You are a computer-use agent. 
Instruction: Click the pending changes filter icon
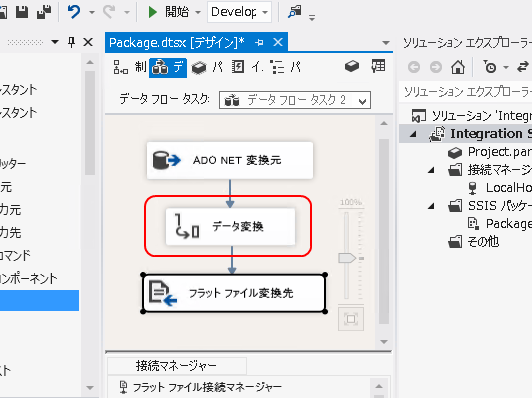(x=490, y=67)
